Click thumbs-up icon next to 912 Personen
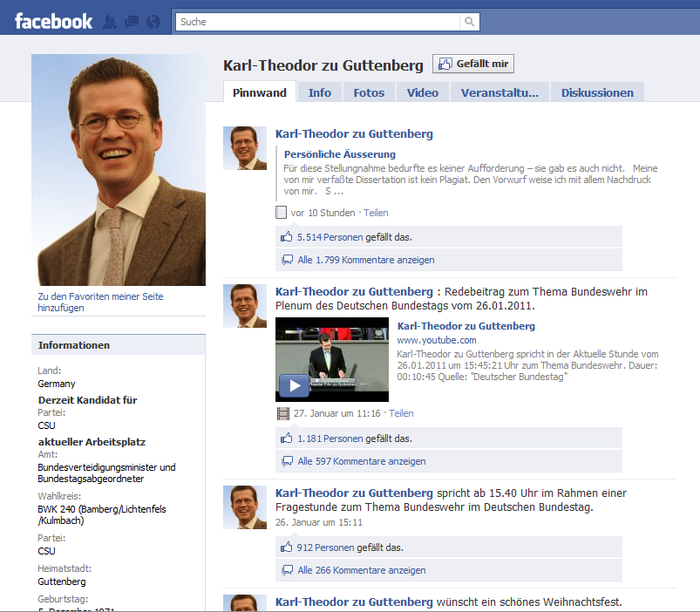Viewport: 700px width, 612px height. tap(286, 547)
